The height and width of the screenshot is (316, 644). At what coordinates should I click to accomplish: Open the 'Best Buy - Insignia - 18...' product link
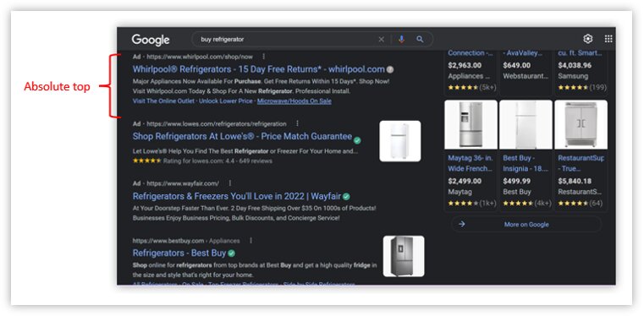[526, 163]
